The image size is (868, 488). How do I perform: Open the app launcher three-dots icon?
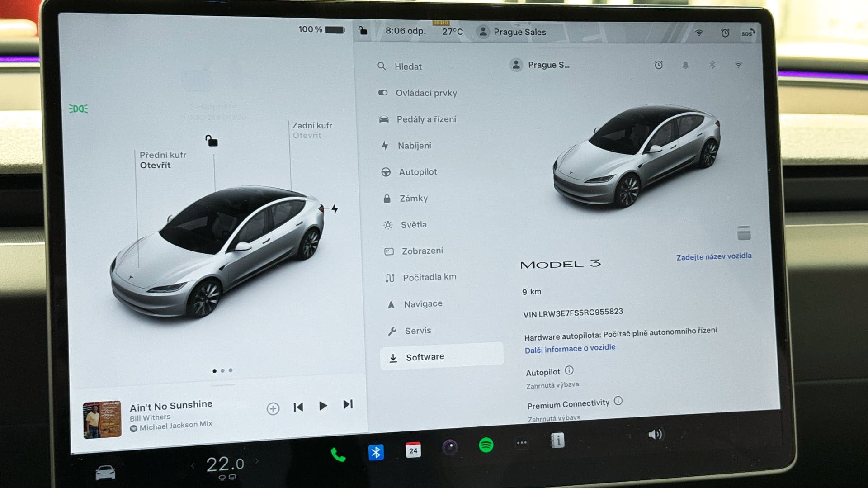click(x=521, y=444)
